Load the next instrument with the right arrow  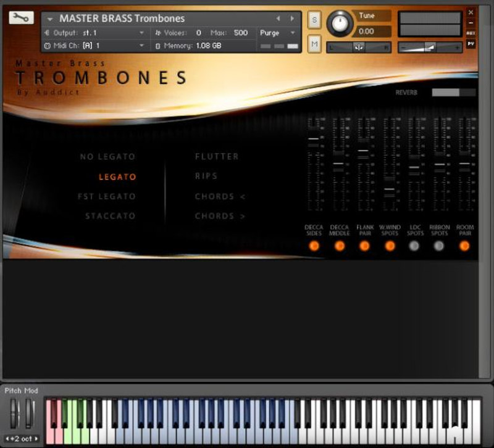(292, 19)
